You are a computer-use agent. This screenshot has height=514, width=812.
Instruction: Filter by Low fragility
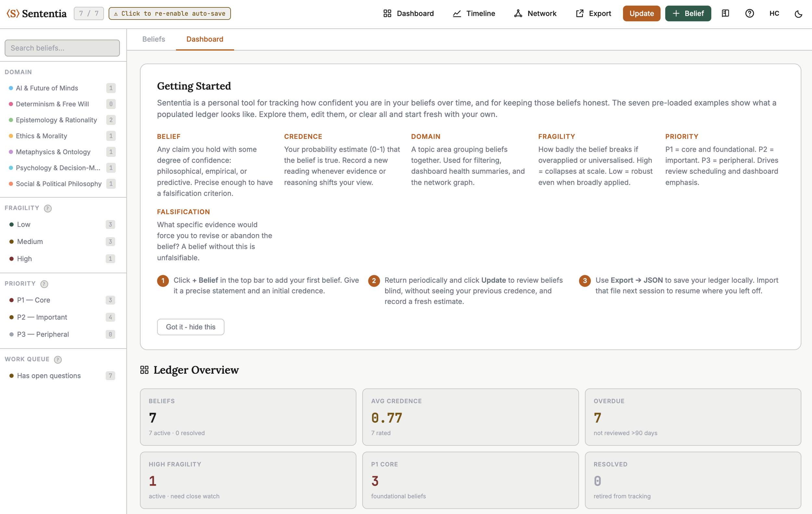(x=62, y=224)
